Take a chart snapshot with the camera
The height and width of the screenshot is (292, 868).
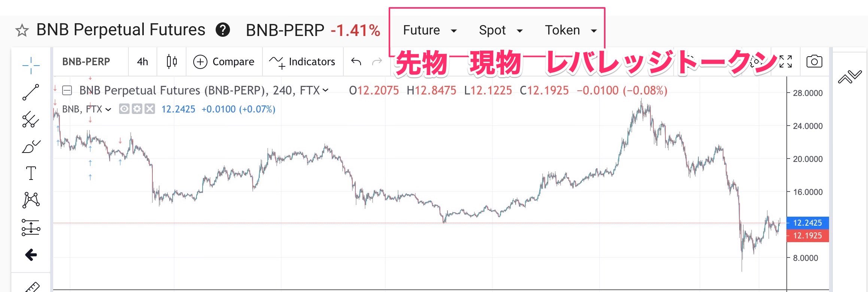[814, 61]
